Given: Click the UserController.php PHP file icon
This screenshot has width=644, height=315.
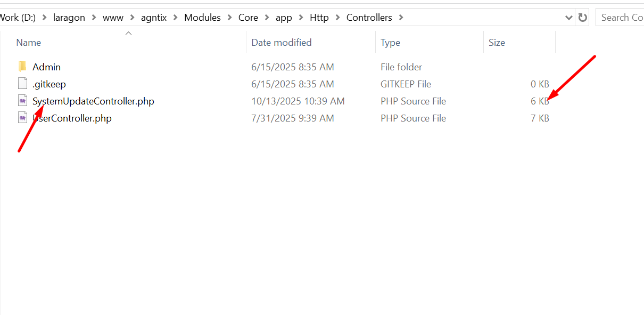Looking at the screenshot, I should pyautogui.click(x=22, y=118).
